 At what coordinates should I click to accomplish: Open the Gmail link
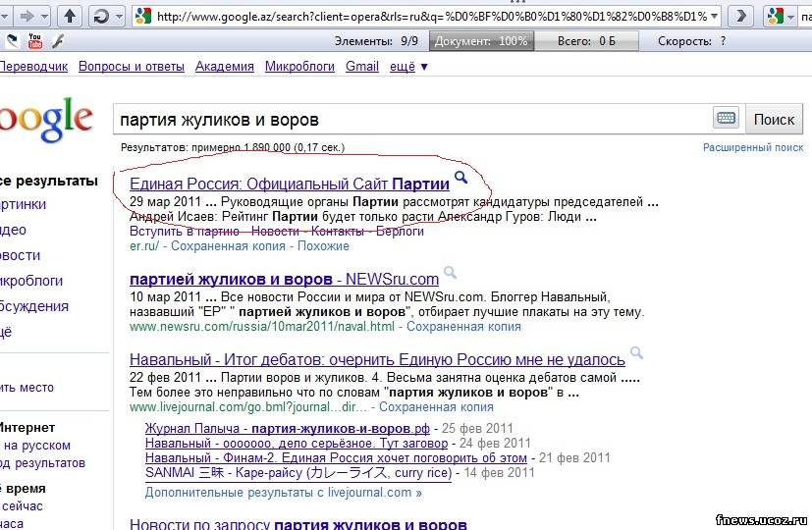point(362,67)
